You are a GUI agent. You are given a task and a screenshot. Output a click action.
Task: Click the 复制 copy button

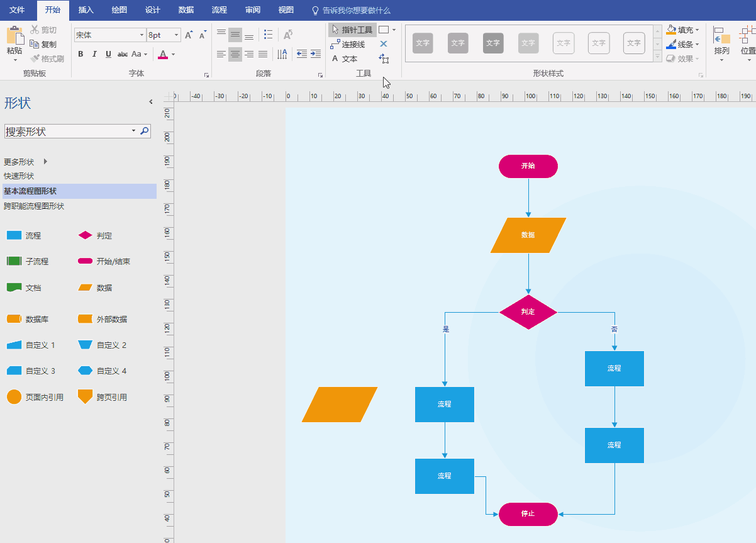coord(43,44)
